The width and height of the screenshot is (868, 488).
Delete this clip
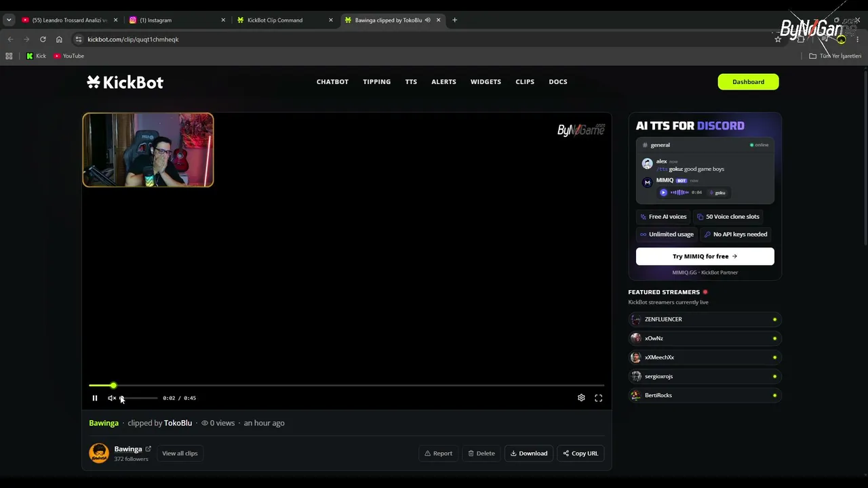481,453
